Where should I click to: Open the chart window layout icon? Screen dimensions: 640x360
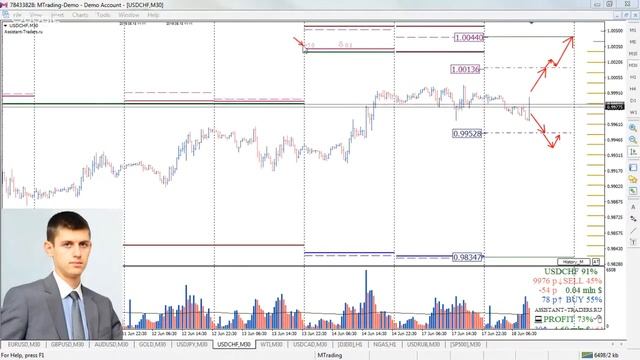point(633,167)
